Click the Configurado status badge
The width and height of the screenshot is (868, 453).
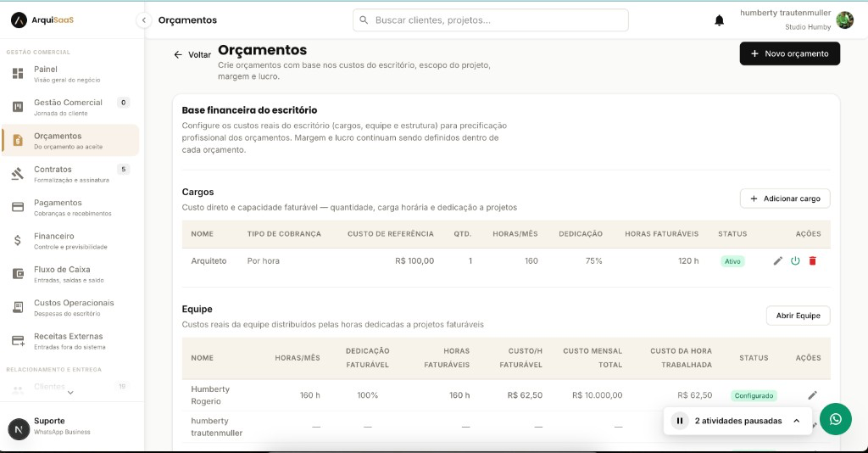pos(754,395)
